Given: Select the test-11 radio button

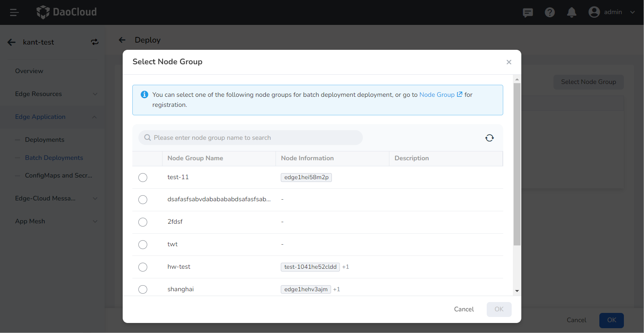Looking at the screenshot, I should coord(143,178).
